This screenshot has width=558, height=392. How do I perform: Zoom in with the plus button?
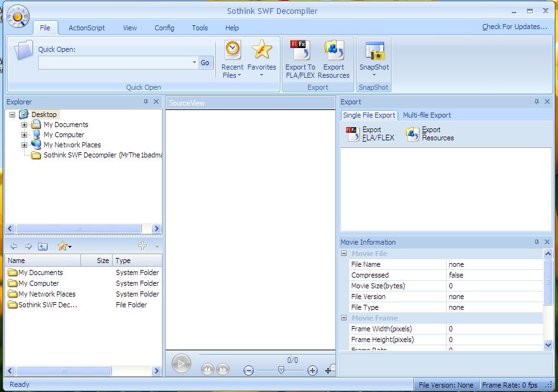(312, 371)
